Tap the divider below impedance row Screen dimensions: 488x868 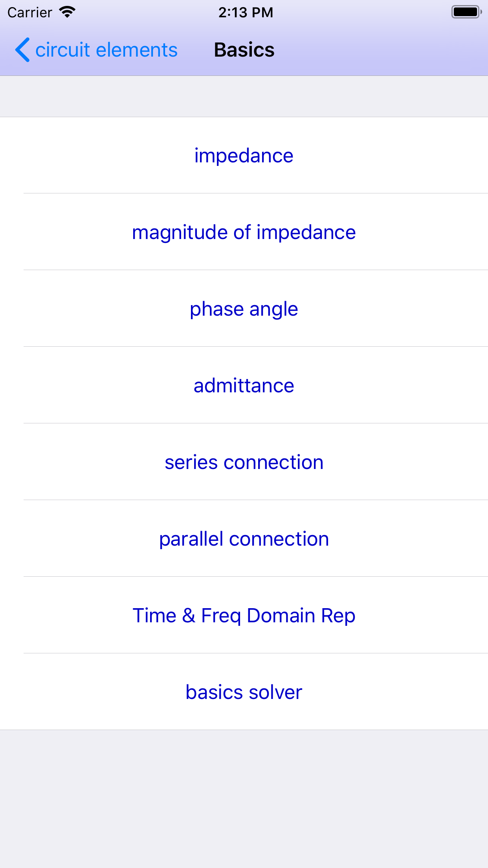[x=244, y=193]
